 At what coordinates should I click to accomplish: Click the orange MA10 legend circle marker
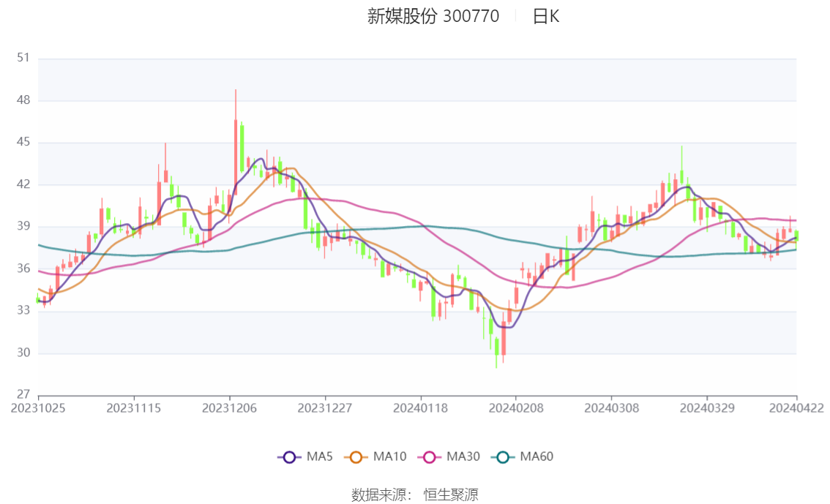click(x=356, y=457)
